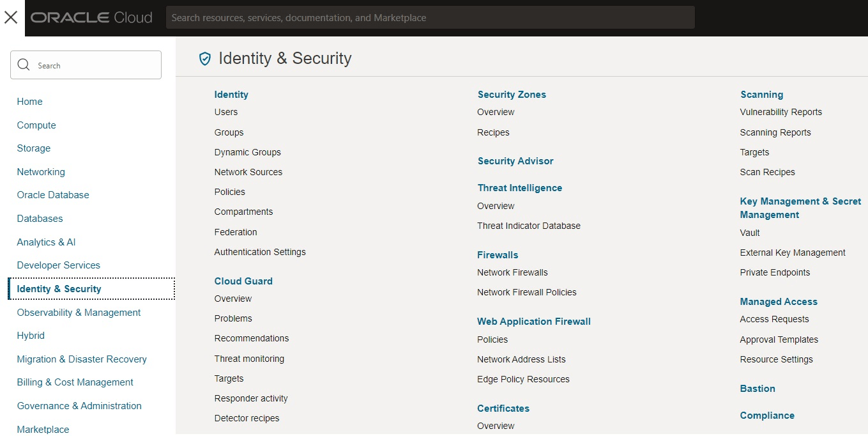Open Vault under Key Management
The height and width of the screenshot is (436, 868).
click(x=750, y=233)
